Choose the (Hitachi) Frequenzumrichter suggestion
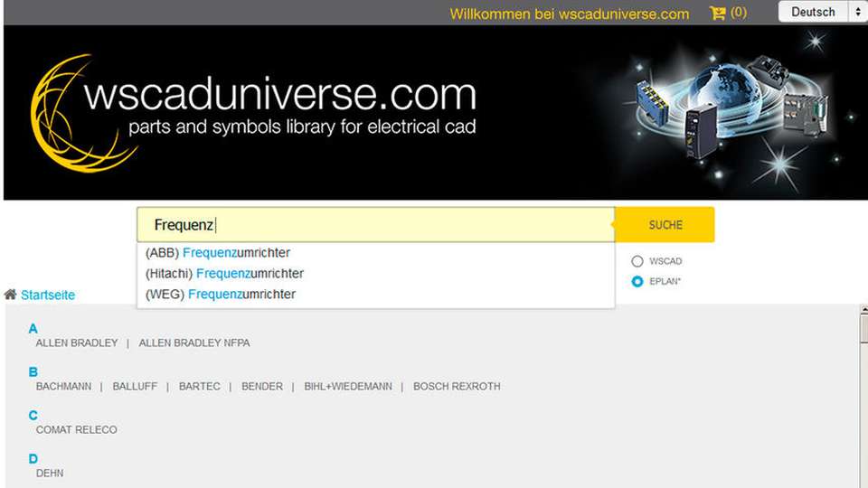868x488 pixels. (x=376, y=273)
